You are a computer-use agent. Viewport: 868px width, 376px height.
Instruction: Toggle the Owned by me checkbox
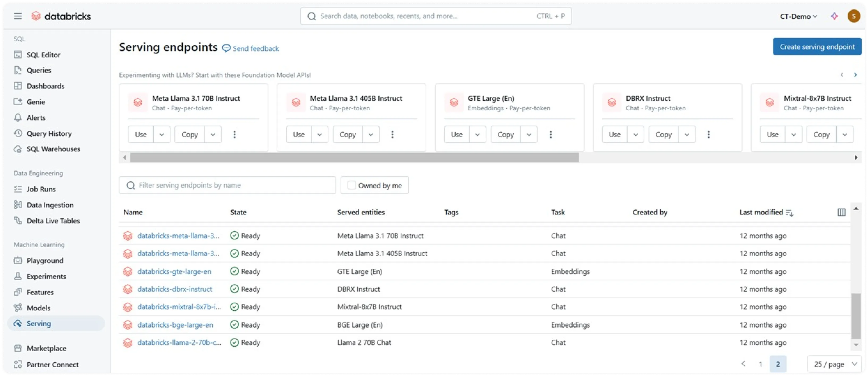(x=351, y=185)
